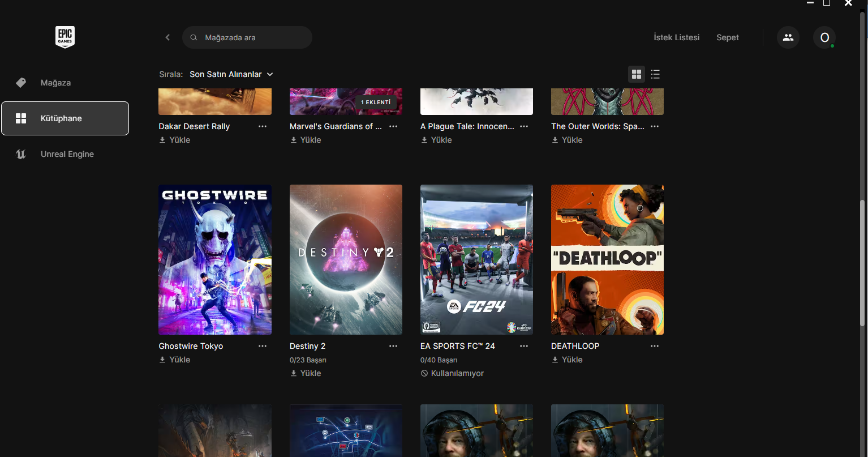Switch to list view layout
This screenshot has width=868, height=457.
[655, 74]
